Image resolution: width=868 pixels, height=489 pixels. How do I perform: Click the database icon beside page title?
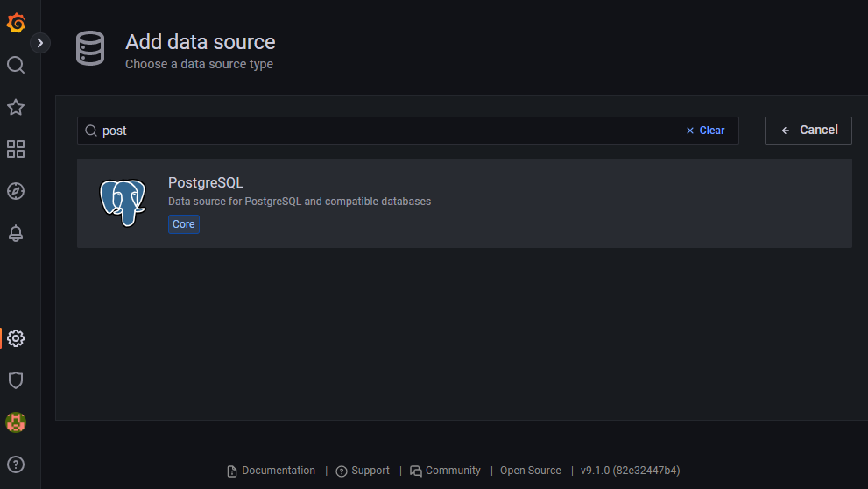pos(90,49)
